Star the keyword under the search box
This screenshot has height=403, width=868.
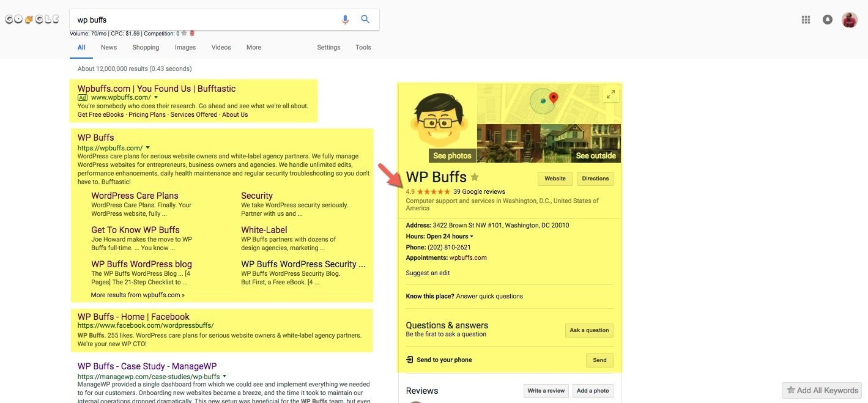[184, 34]
